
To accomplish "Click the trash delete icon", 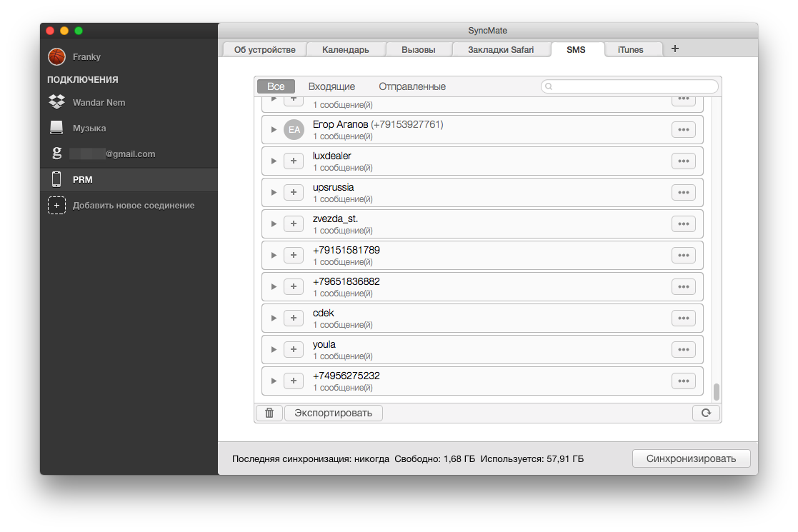I will click(x=269, y=413).
